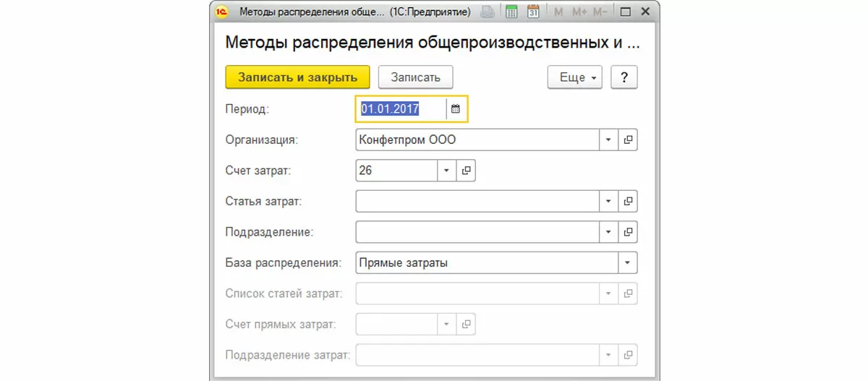Open date picker for Период field
This screenshot has width=868, height=381.
[x=456, y=109]
